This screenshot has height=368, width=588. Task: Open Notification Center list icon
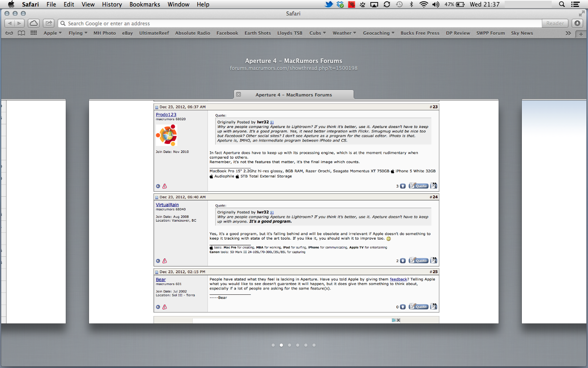click(x=575, y=4)
